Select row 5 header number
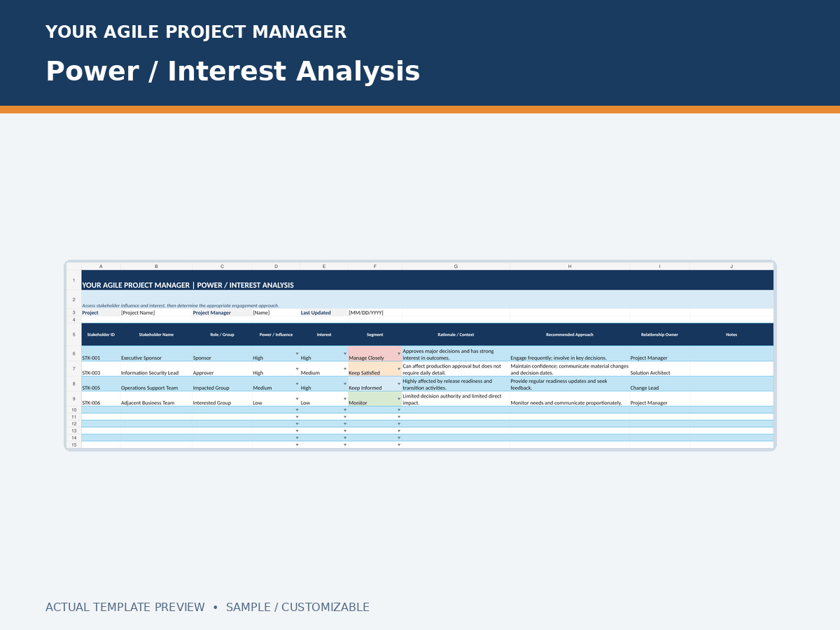 73,335
